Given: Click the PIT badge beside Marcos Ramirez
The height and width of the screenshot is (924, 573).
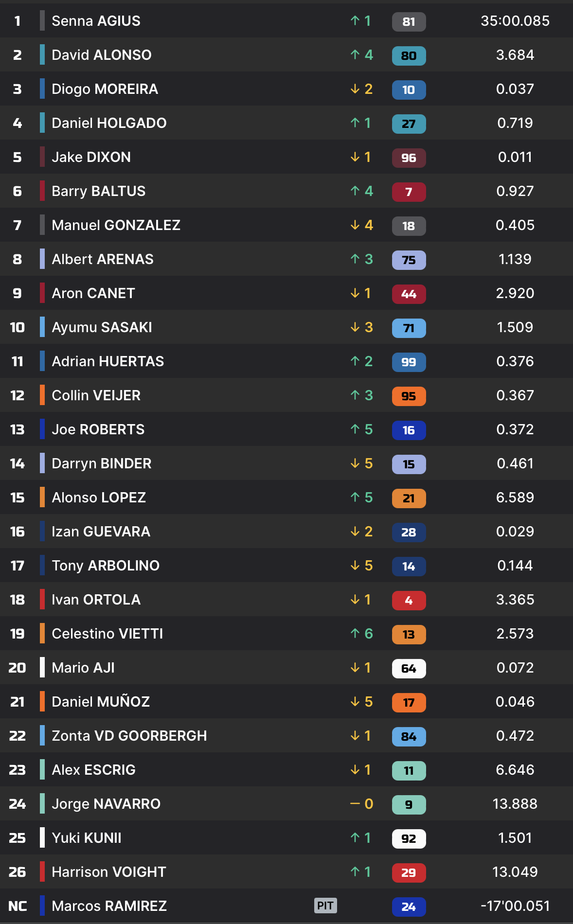Looking at the screenshot, I should coord(325,906).
